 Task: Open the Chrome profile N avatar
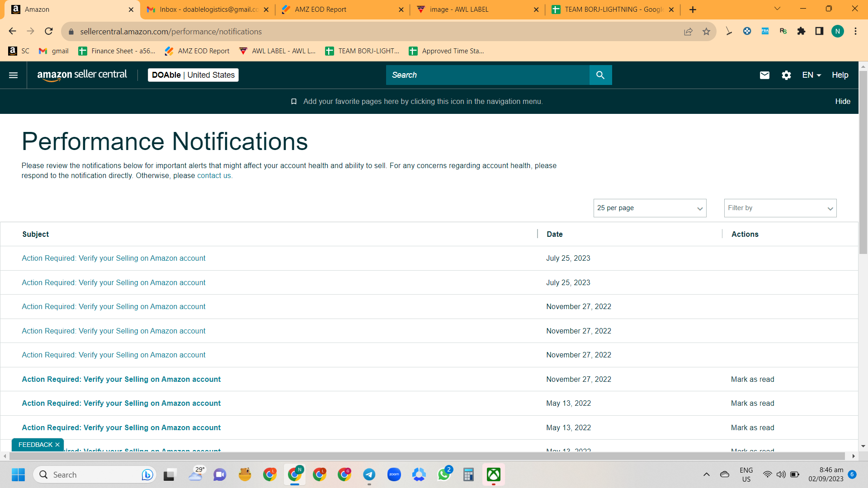pos(837,31)
